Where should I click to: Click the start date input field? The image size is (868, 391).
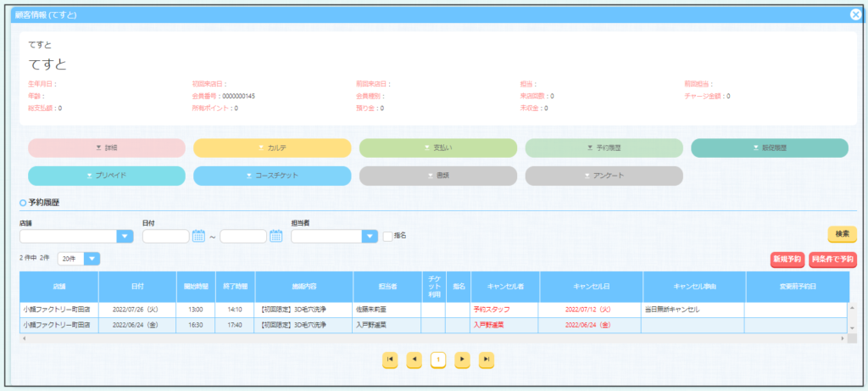[166, 236]
